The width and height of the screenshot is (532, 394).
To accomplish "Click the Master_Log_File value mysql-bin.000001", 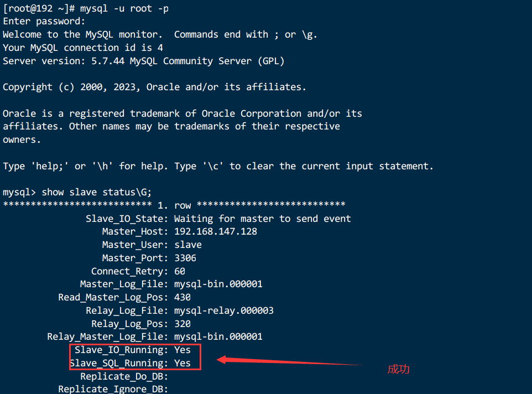I will pyautogui.click(x=218, y=284).
